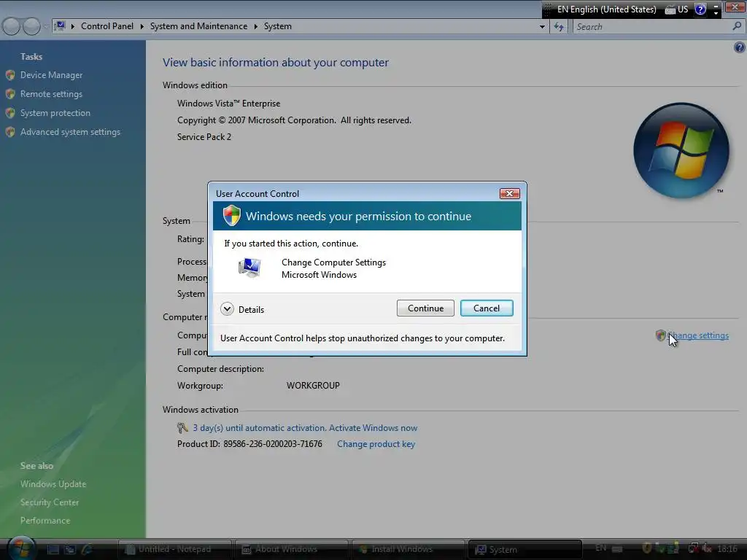
Task: Expand the arrow after Control Panel breadcrumb
Action: point(142,26)
